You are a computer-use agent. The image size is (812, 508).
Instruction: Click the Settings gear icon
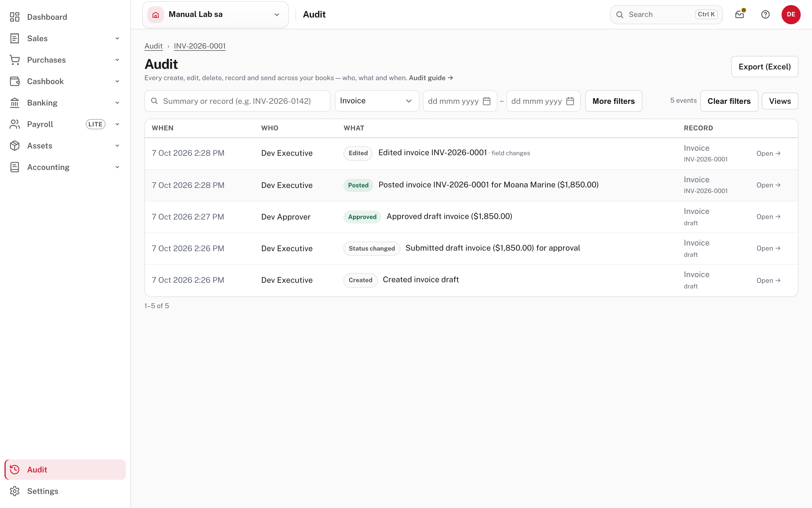15,491
